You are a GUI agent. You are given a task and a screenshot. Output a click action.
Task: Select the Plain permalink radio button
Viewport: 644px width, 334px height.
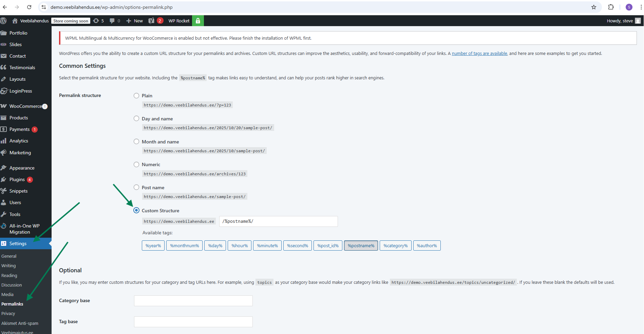tap(136, 96)
